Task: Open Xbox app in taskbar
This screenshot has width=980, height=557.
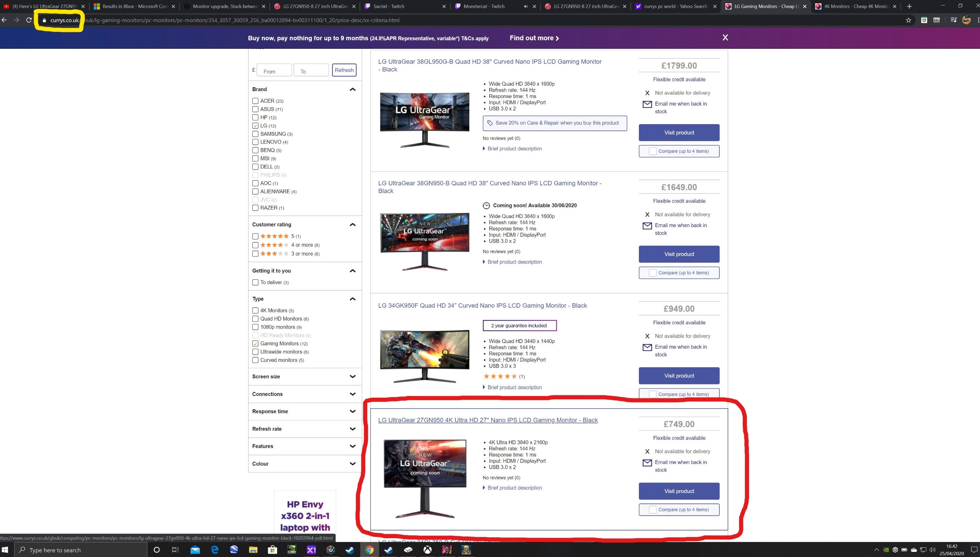Action: coord(428,550)
